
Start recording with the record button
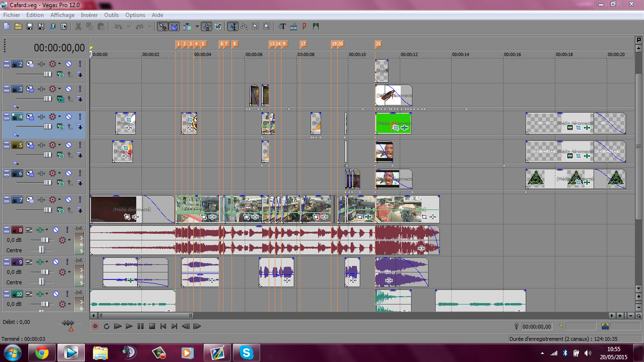point(95,326)
